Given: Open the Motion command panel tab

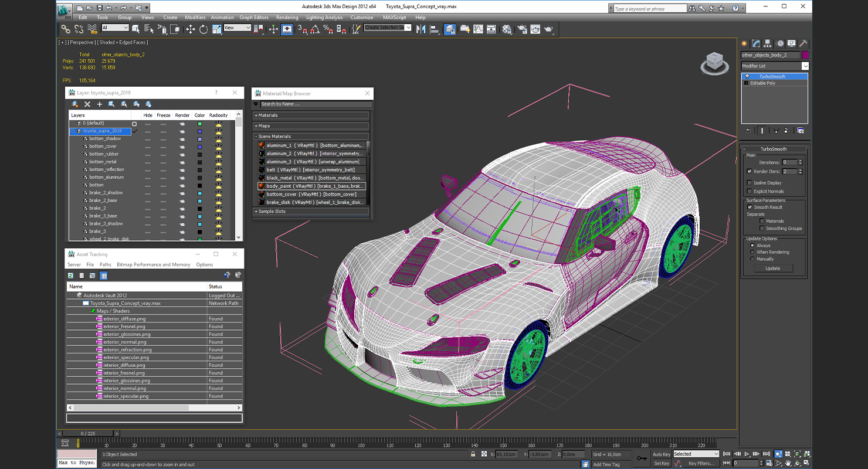Looking at the screenshot, I should point(780,43).
